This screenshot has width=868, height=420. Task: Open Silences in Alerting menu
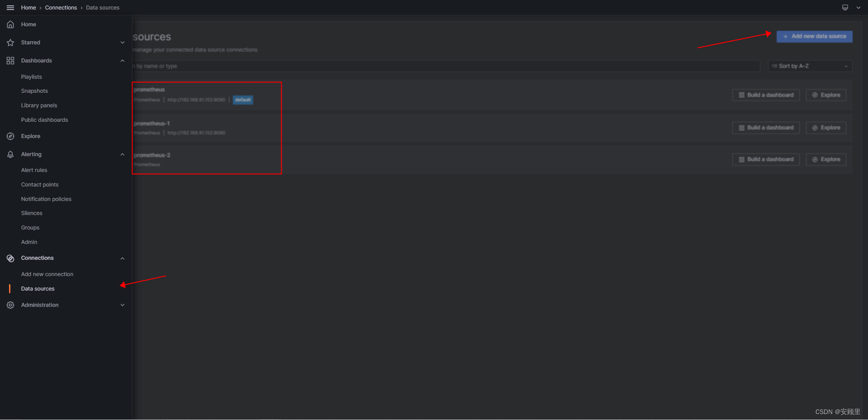click(32, 213)
